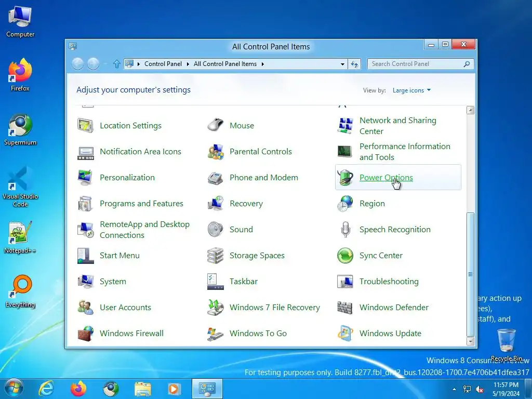Viewport: 532px width, 399px height.
Task: Open the Region globe icon
Action: 345,204
